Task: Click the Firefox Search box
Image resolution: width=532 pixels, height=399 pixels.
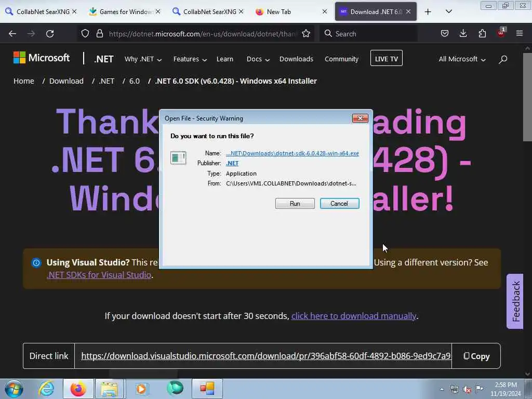Action: [x=368, y=34]
